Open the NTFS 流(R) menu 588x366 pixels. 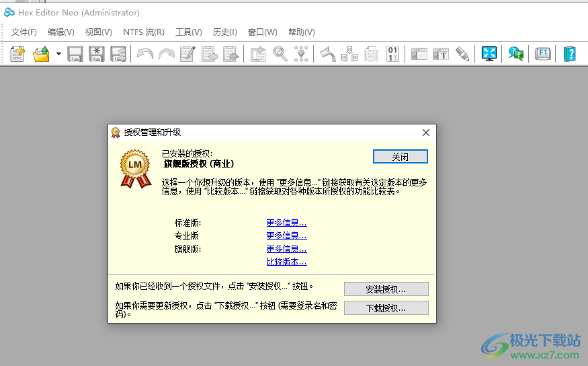tap(144, 32)
